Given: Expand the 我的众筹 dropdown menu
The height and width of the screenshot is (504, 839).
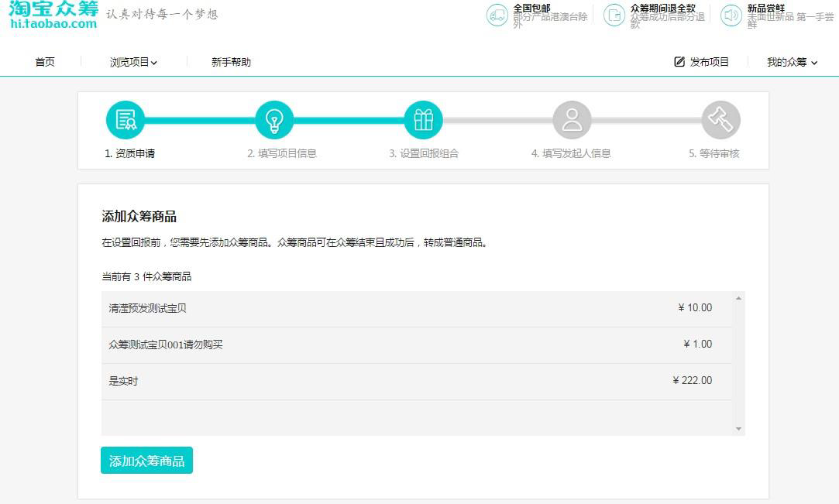Looking at the screenshot, I should pos(792,62).
